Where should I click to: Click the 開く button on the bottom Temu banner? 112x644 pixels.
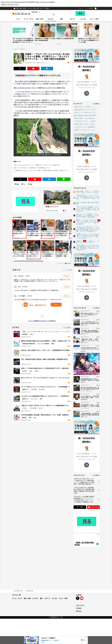pos(83,640)
